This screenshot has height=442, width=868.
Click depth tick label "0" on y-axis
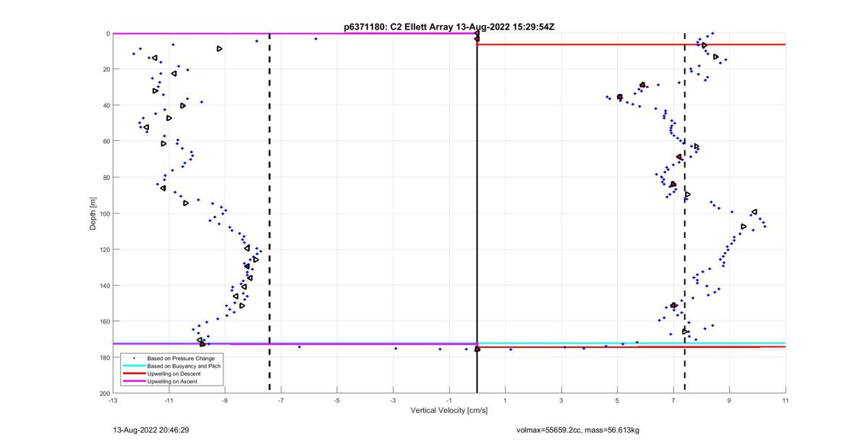[x=107, y=33]
